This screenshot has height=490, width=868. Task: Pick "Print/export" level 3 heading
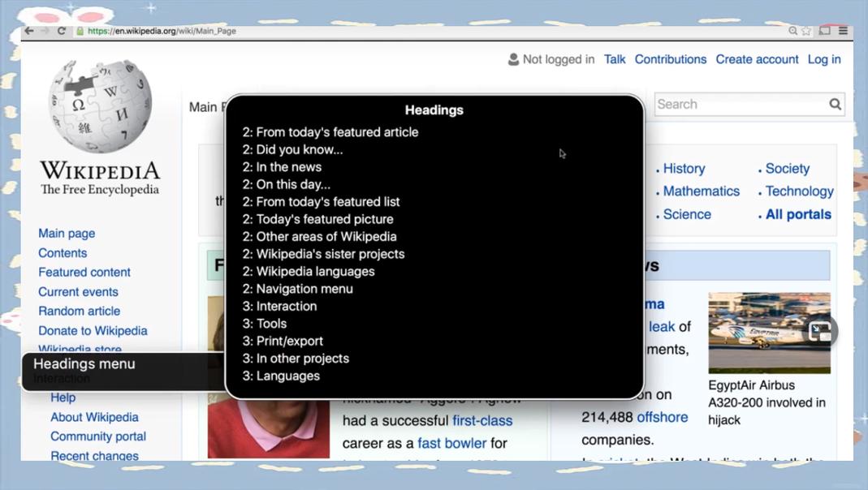pos(283,341)
